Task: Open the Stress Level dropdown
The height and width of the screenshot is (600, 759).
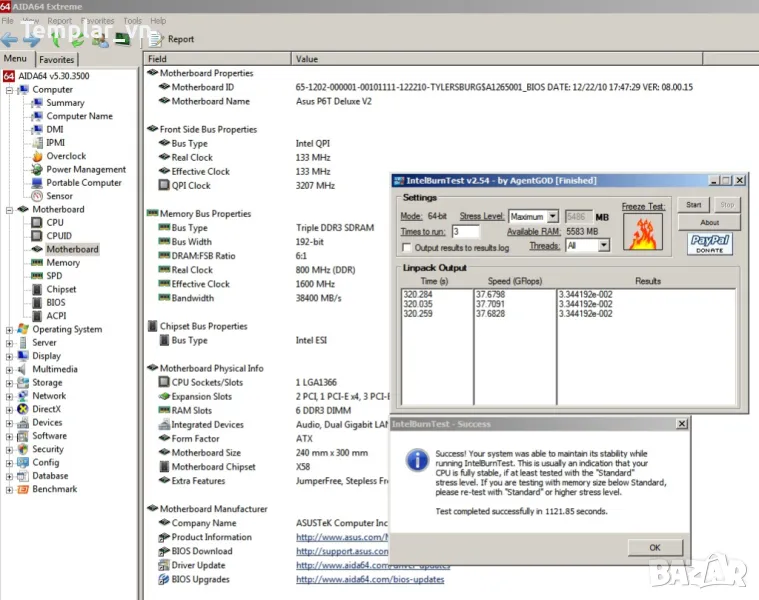Action: coord(552,216)
